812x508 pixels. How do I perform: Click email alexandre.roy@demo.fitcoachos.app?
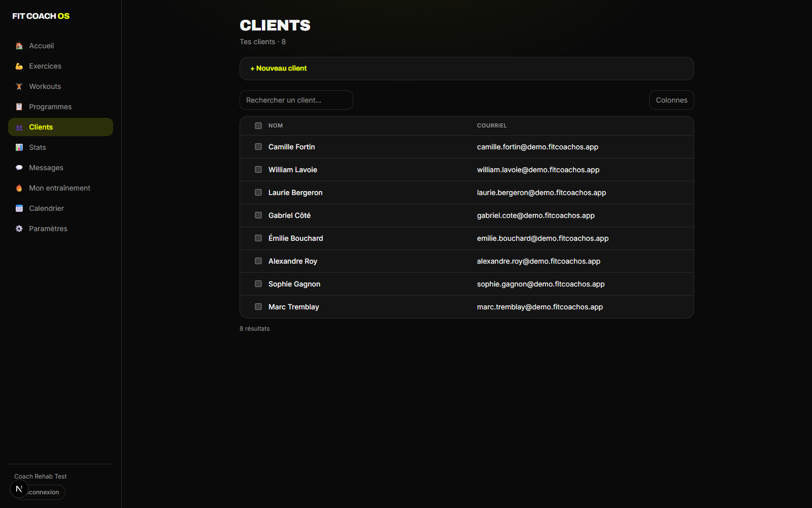coord(538,261)
